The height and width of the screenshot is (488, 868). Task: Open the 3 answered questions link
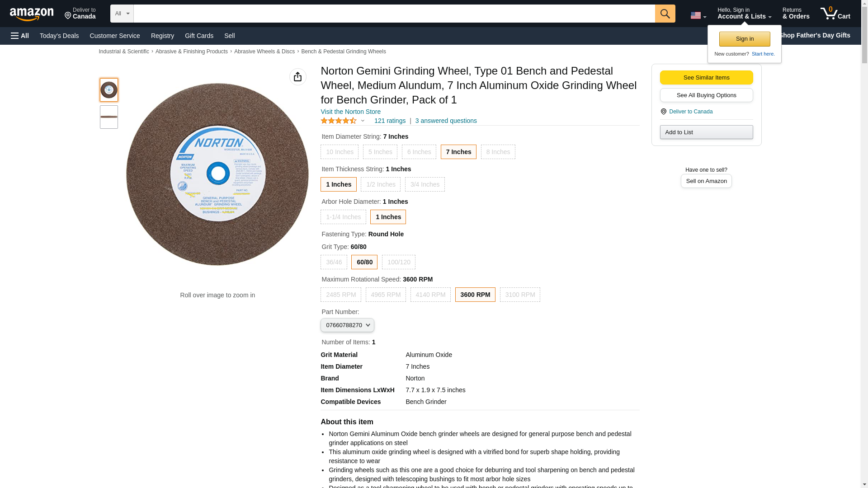pyautogui.click(x=446, y=121)
